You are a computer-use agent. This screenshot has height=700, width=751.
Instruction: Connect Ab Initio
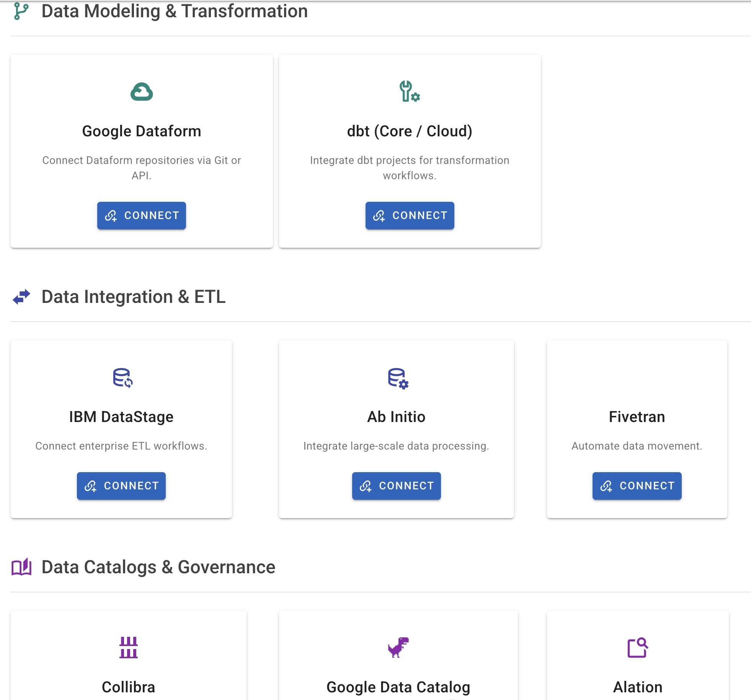click(x=397, y=486)
